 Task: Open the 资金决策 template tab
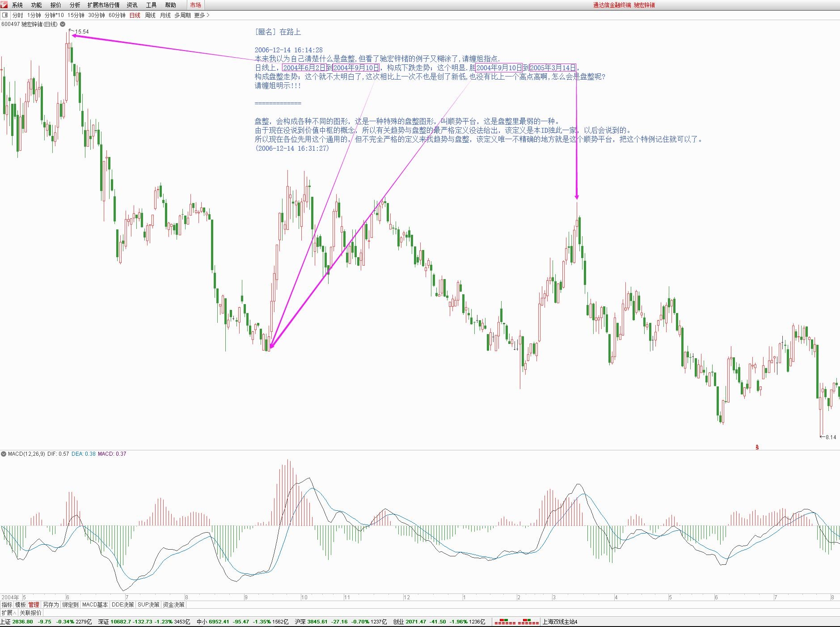173,605
